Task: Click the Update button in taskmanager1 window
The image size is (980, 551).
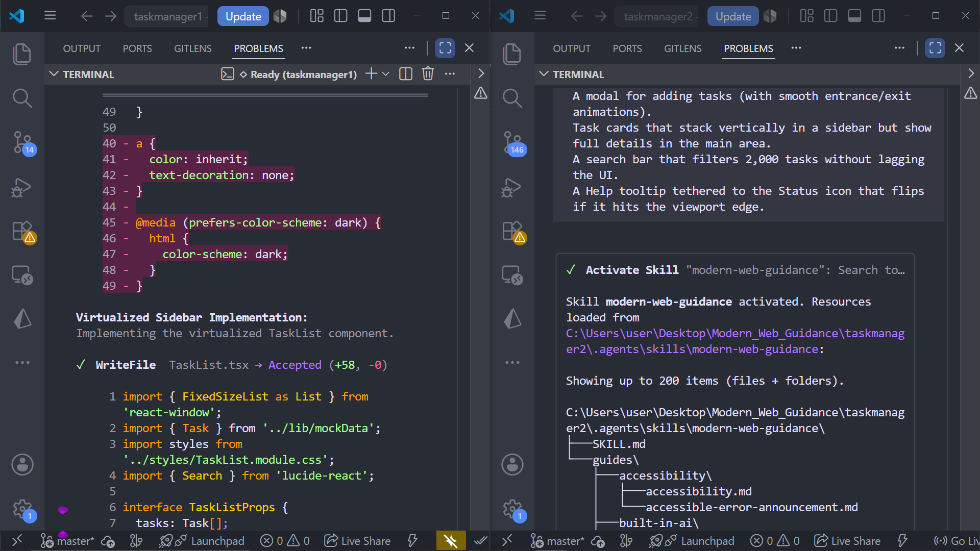Action: click(243, 16)
